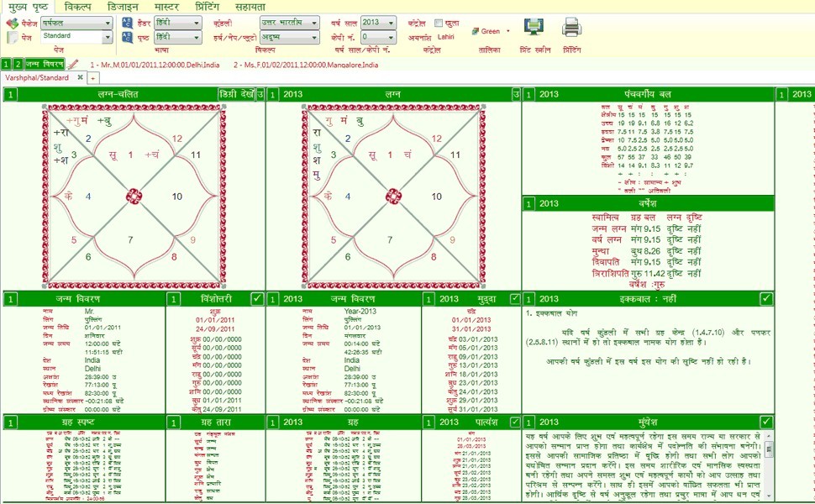Open the डिजाइन ribbon tab
This screenshot has width=815, height=504.
click(123, 7)
